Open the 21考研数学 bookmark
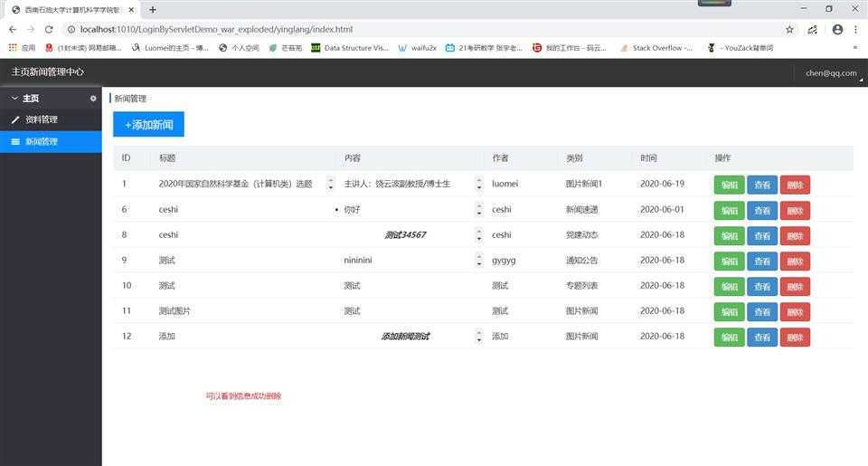This screenshot has width=868, height=466. click(x=484, y=48)
